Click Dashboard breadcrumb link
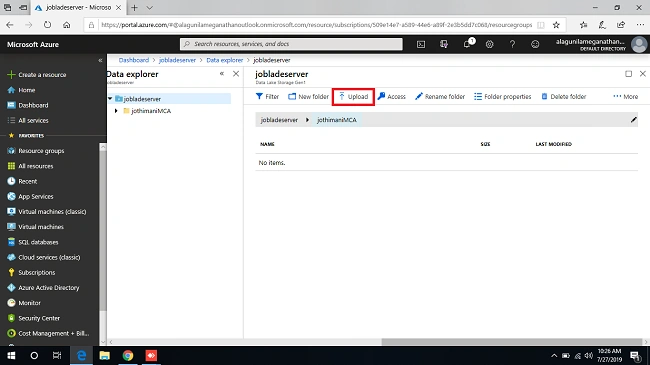 pos(133,60)
